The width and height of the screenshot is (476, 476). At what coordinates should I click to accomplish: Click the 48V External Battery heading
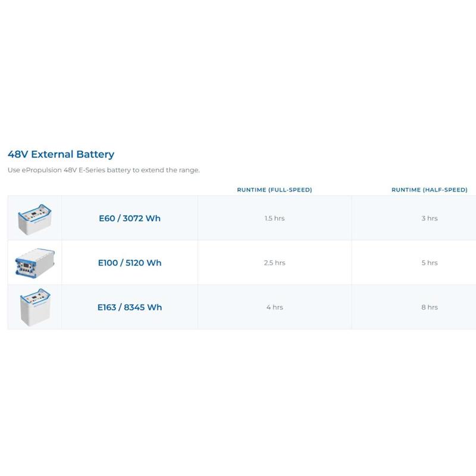point(61,154)
